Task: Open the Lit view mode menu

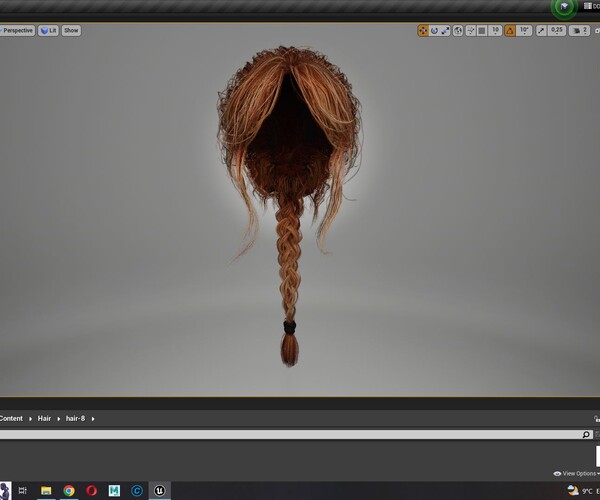Action: (48, 31)
